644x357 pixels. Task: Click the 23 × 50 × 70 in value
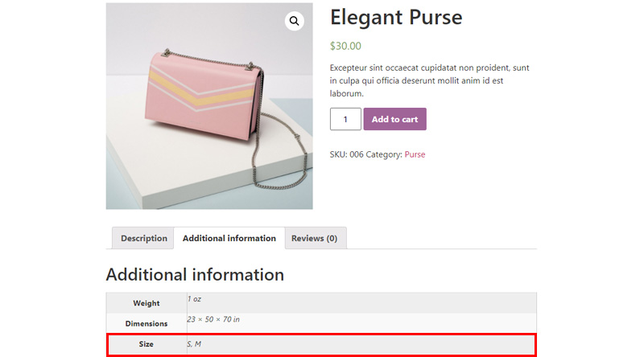(x=213, y=319)
